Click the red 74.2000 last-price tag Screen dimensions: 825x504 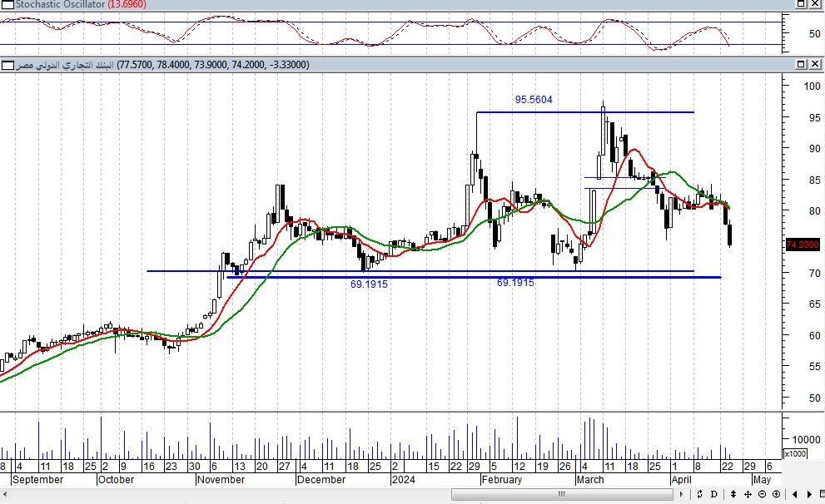pos(803,244)
